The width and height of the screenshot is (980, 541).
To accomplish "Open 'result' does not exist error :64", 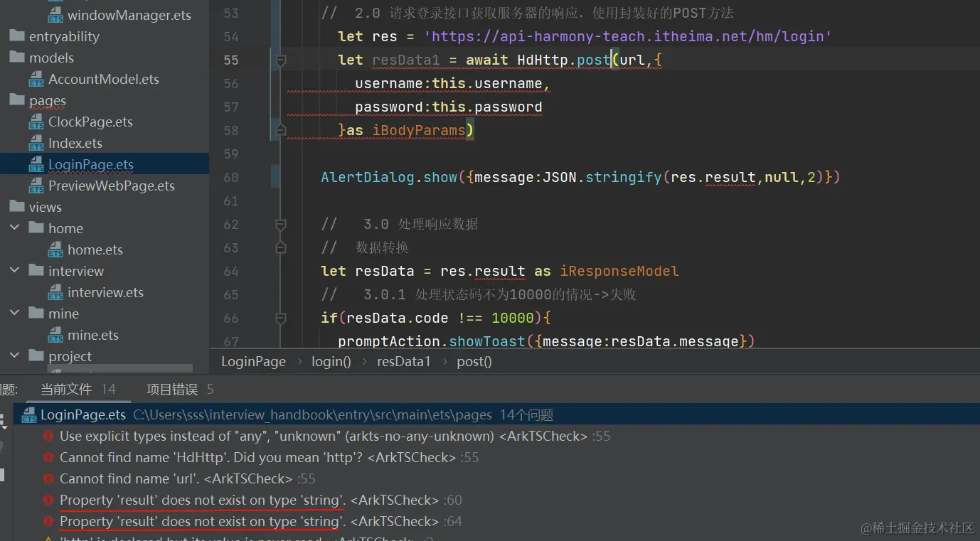I will point(260,521).
